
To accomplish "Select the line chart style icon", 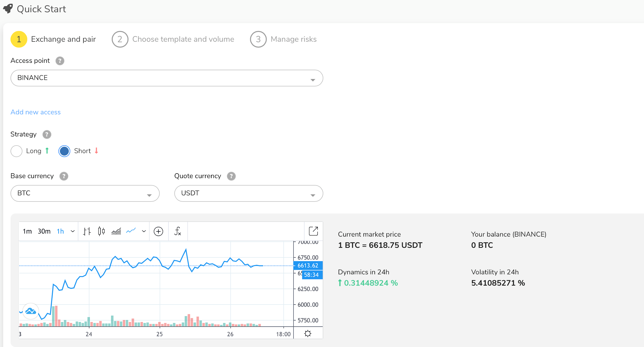I will [131, 231].
